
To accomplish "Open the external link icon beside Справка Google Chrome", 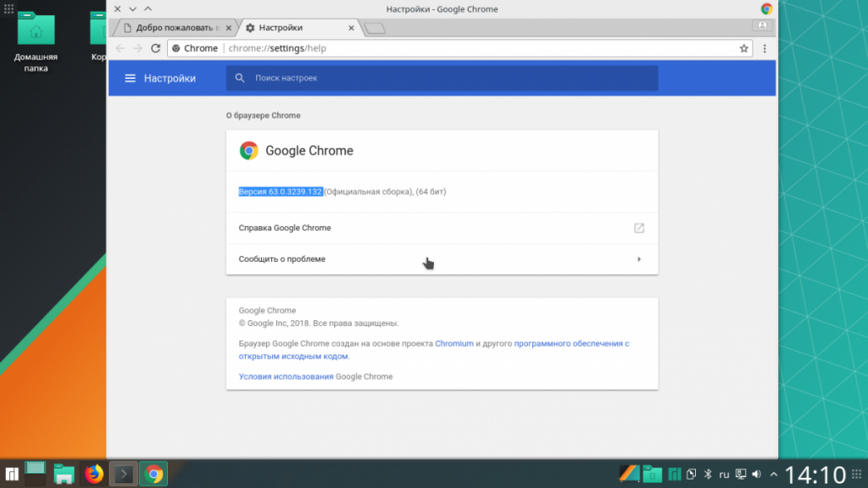I will [x=639, y=228].
